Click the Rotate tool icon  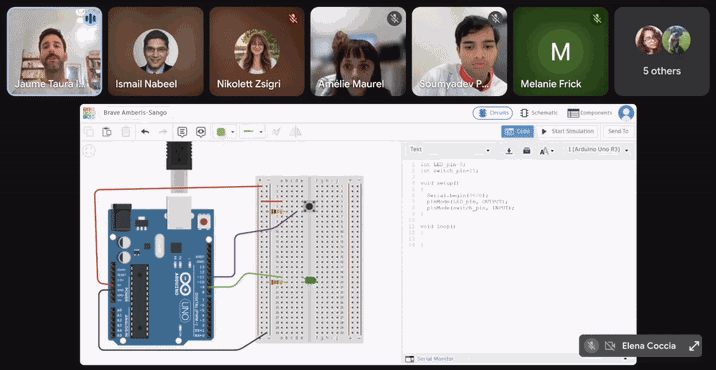(x=276, y=132)
